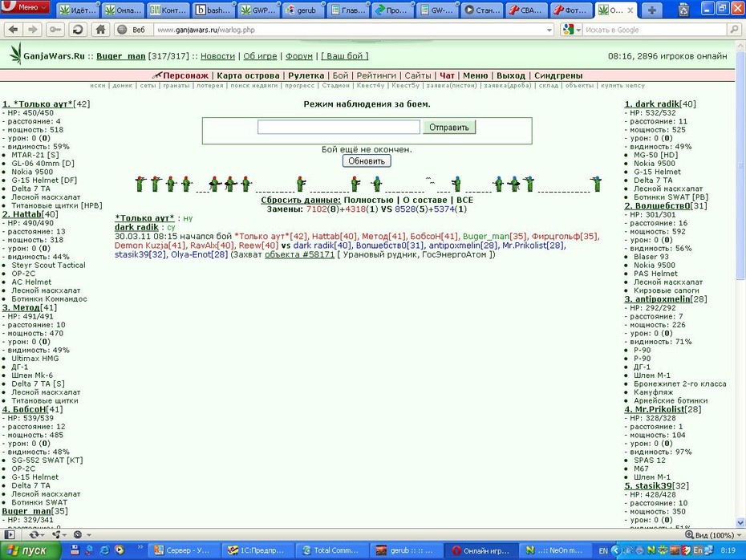The width and height of the screenshot is (746, 560).
Task: Click the browser Forward arrow button
Action: point(32,30)
